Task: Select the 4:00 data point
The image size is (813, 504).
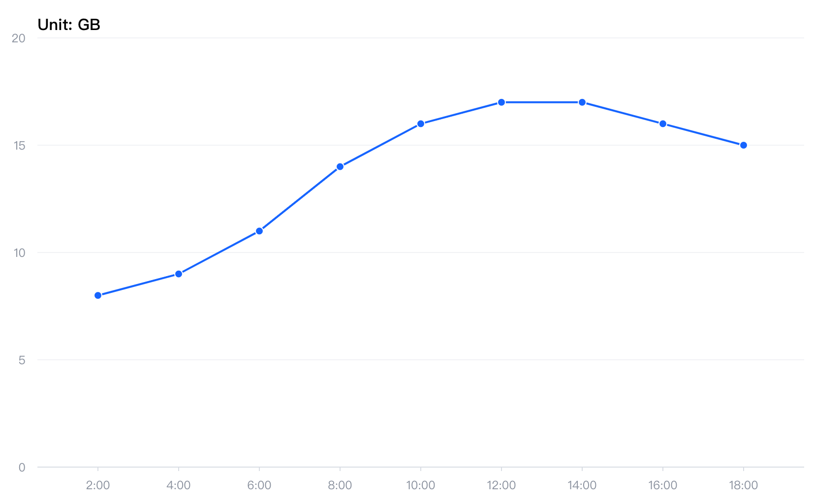Action: [x=179, y=274]
